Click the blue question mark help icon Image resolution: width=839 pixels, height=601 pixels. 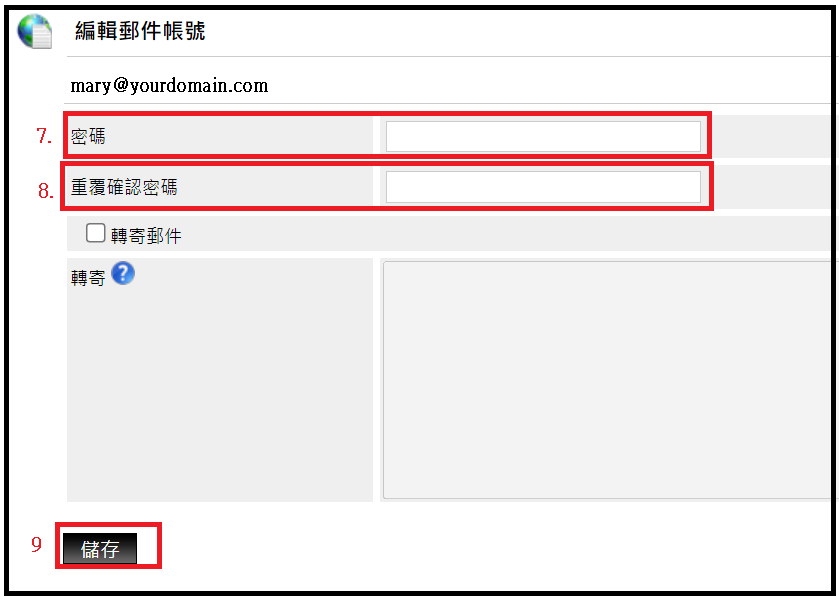coord(123,273)
